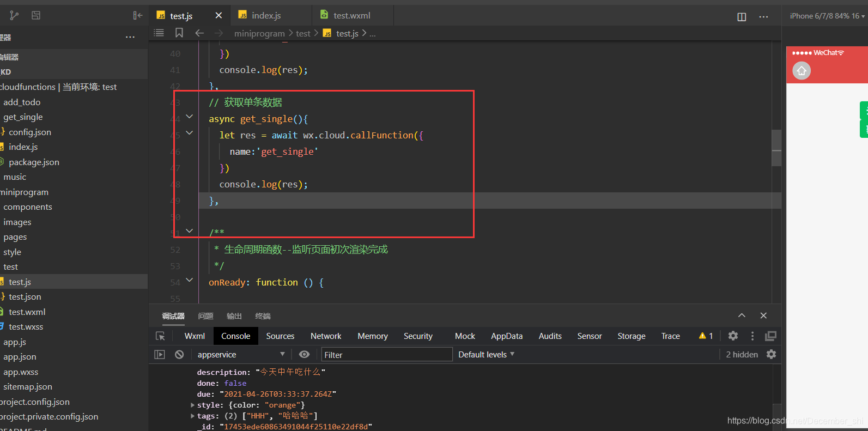868x431 pixels.
Task: Close the test.js editor tab
Action: click(218, 15)
